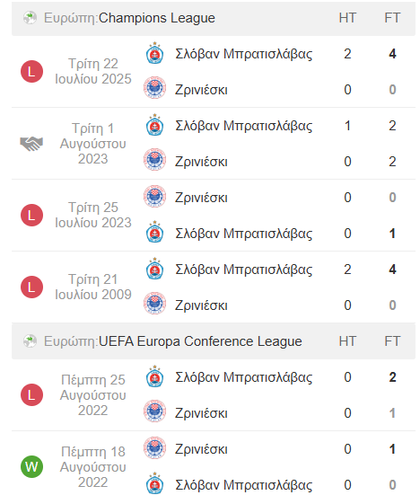Click the FT column header under Champions League
This screenshot has height=504, width=420.
[392, 18]
